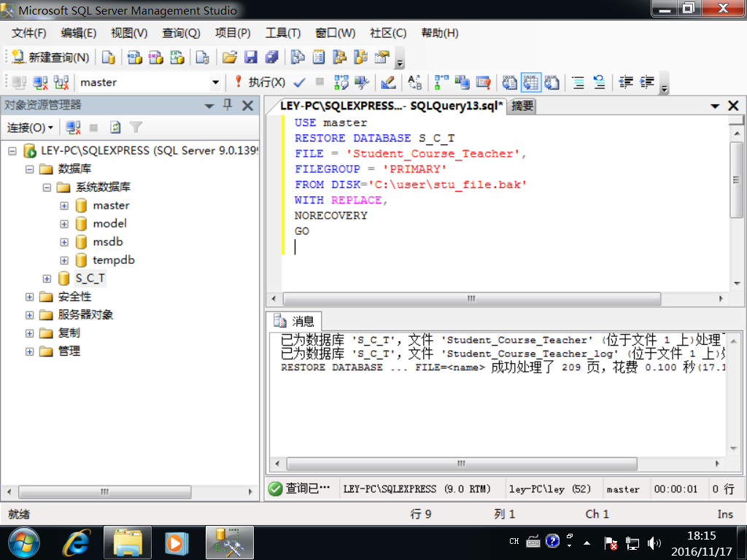Click the Parse checkmark icon

pos(299,82)
